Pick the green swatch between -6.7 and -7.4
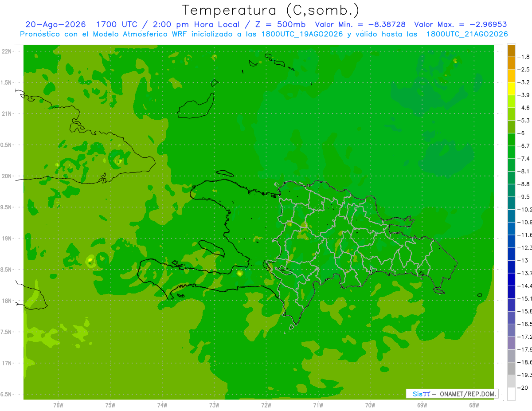The height and width of the screenshot is (411, 532). click(x=511, y=152)
